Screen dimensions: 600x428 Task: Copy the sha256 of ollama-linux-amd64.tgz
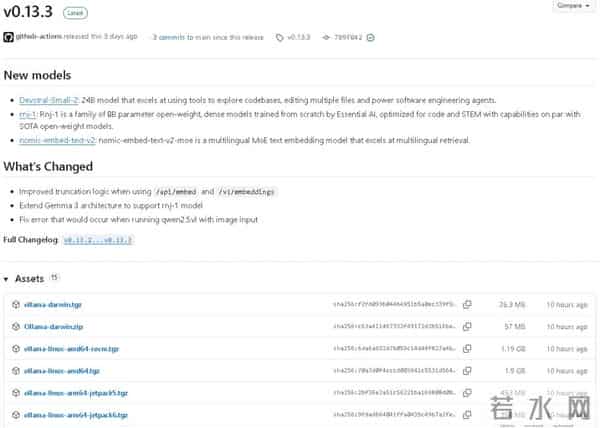coord(467,371)
